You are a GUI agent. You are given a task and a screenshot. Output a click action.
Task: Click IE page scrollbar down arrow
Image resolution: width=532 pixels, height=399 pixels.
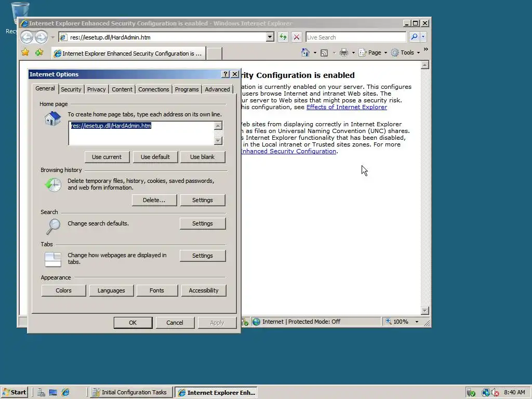click(425, 310)
